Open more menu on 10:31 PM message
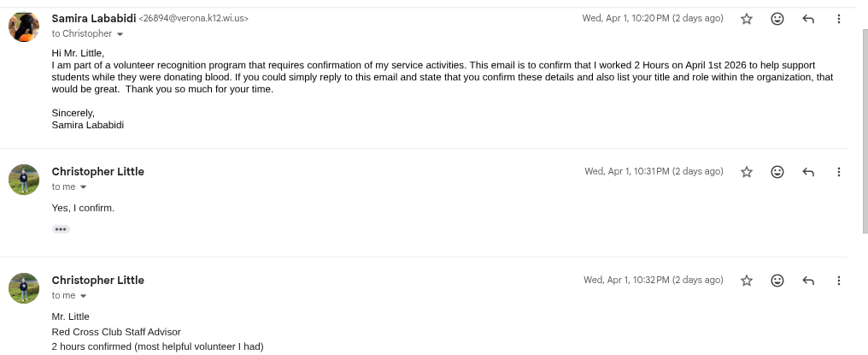Viewport: 868px width, 355px height. 839,172
